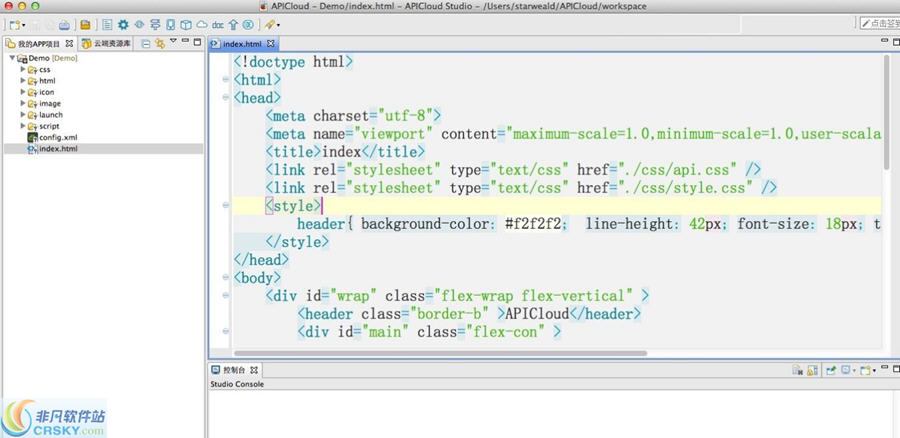The width and height of the screenshot is (900, 438).
Task: Click the upward arrow upload toolbar icon
Action: point(233,25)
